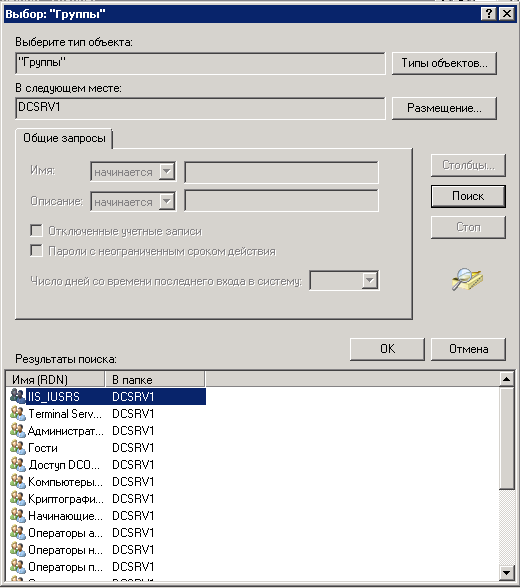Screen dimensions: 520x588
Task: Start the search with Поиск button
Action: [x=468, y=196]
